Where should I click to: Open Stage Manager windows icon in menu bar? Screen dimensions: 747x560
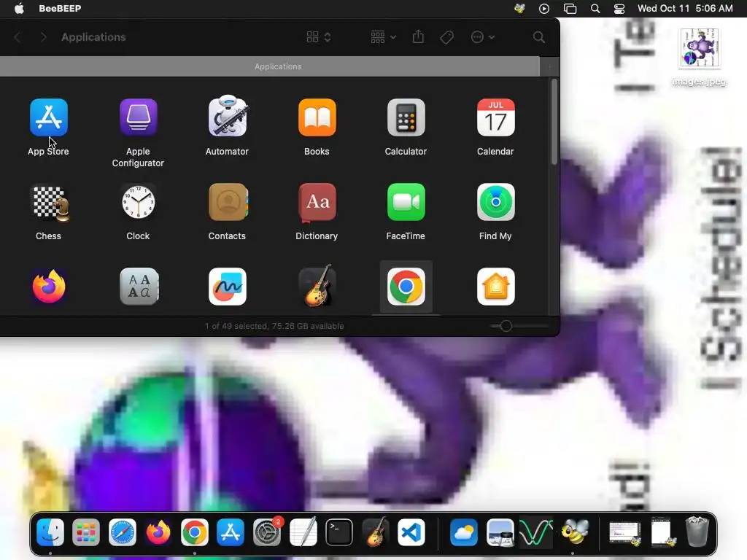[570, 9]
